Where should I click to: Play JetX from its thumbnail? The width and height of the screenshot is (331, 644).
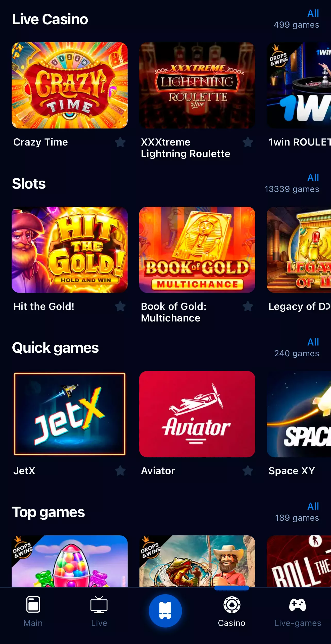70,414
